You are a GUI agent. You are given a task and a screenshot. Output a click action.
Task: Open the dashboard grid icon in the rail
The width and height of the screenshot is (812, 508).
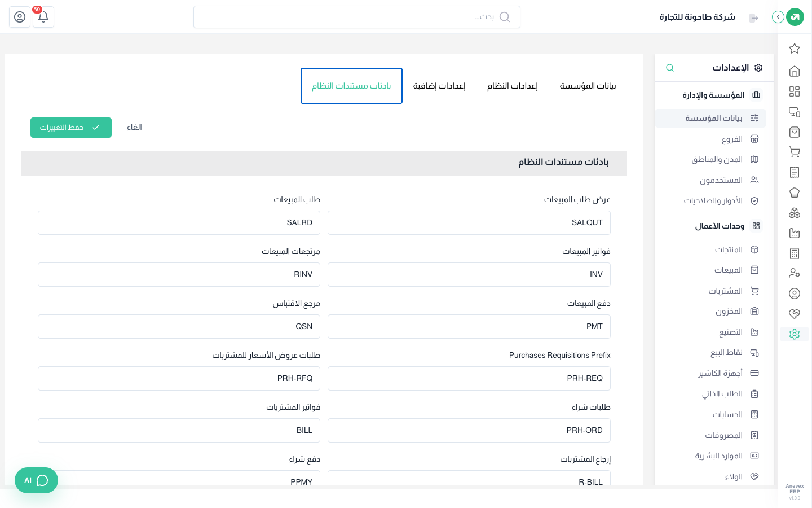coord(795,91)
